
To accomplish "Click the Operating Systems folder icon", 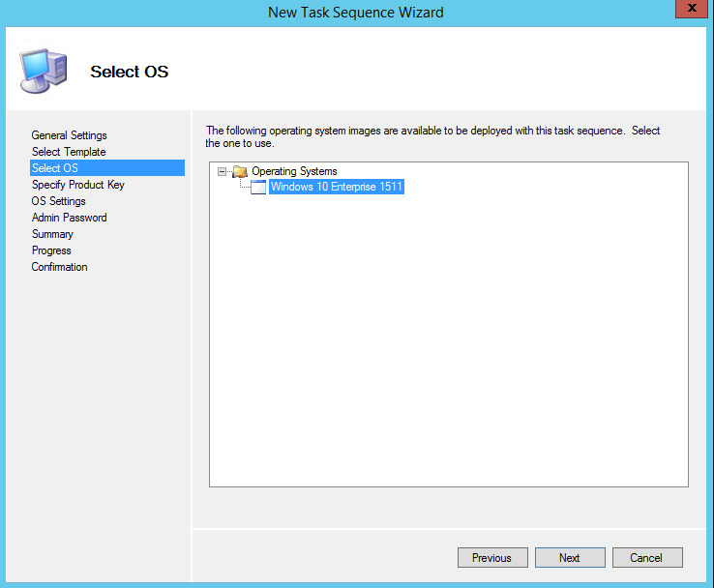I will [240, 171].
